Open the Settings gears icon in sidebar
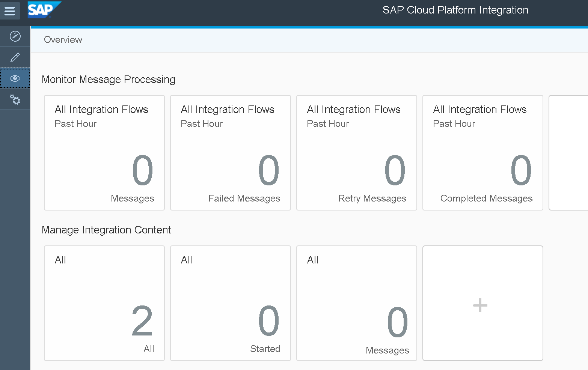588x370 pixels. click(x=15, y=99)
